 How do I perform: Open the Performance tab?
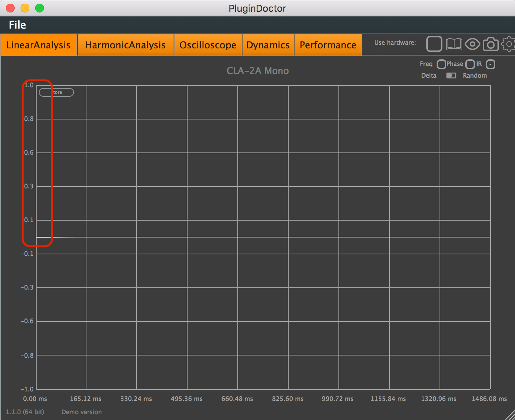click(x=328, y=45)
